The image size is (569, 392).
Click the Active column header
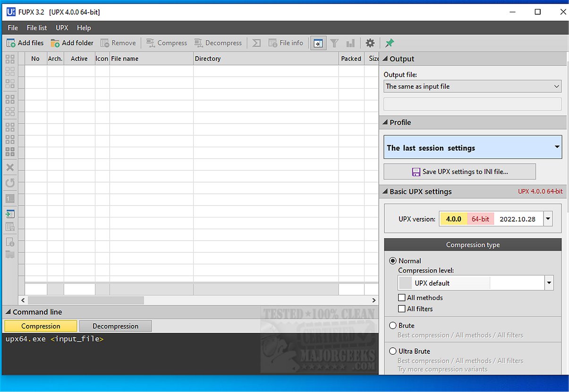[79, 58]
